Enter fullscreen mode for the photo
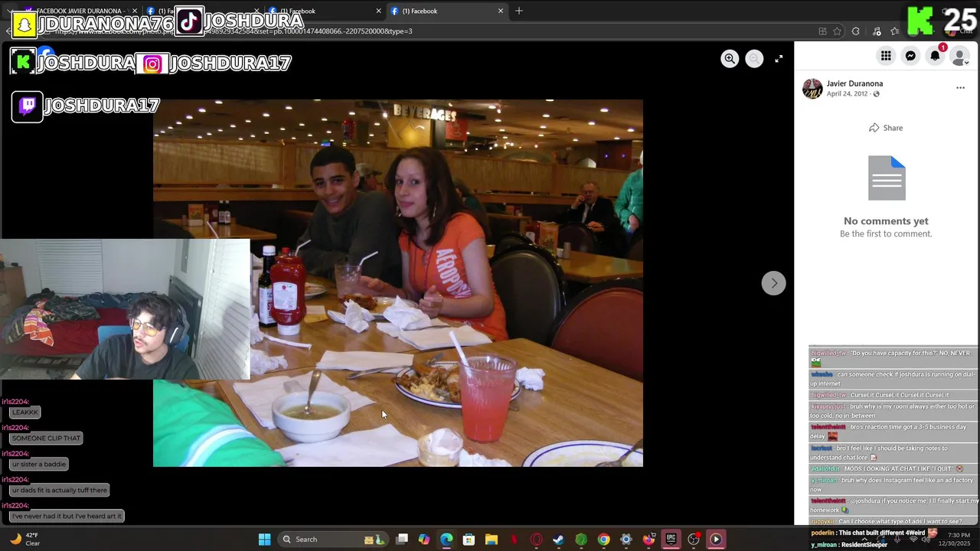Image resolution: width=980 pixels, height=551 pixels. tap(779, 59)
